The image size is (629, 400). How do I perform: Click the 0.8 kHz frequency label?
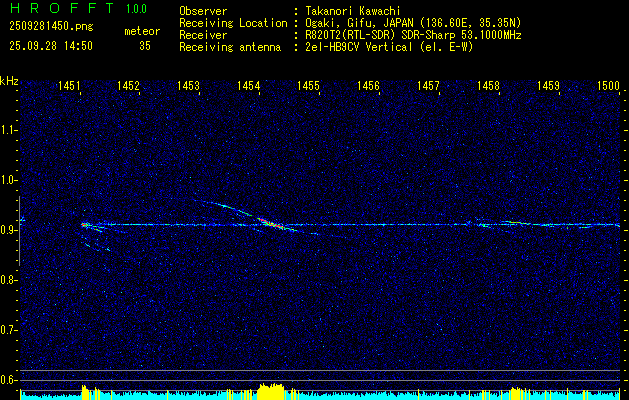tap(9, 280)
